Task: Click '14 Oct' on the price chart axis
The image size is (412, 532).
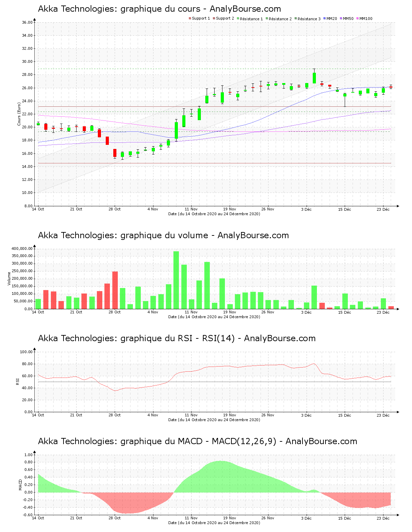Action: (38, 209)
